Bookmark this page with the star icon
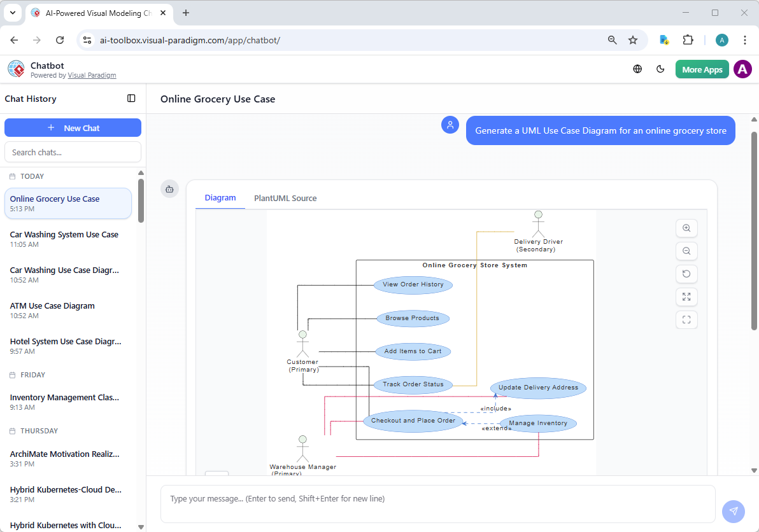The image size is (759, 532). [633, 39]
